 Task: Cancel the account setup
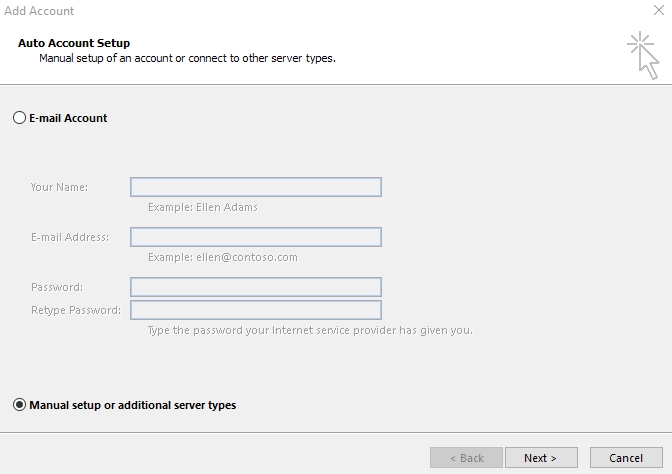pos(626,458)
